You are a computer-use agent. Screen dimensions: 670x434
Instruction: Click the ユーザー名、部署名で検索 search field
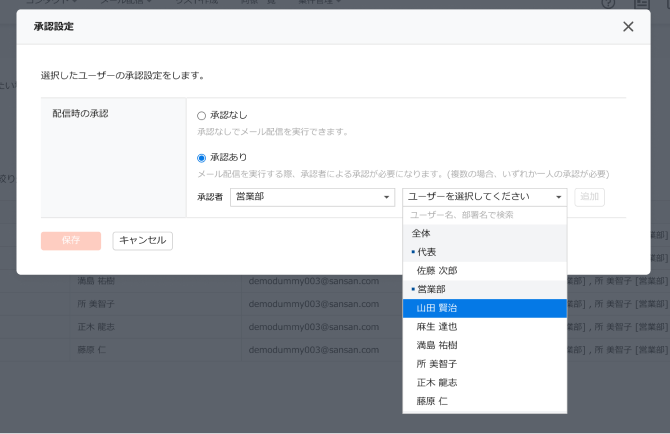pyautogui.click(x=484, y=215)
